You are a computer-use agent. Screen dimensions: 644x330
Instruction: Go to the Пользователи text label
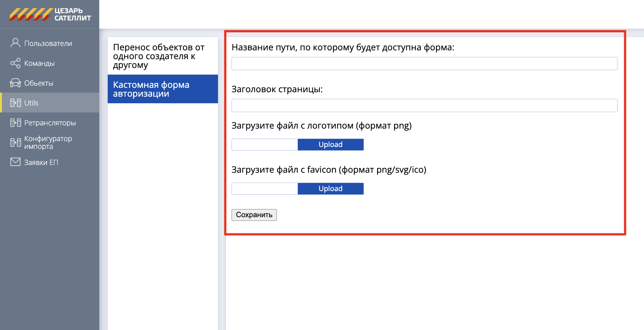tap(48, 43)
